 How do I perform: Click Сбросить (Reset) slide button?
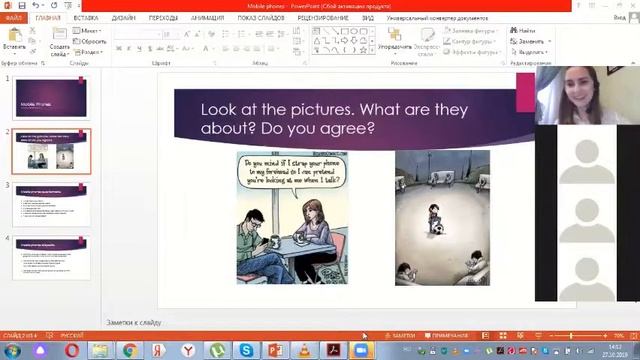[89, 41]
